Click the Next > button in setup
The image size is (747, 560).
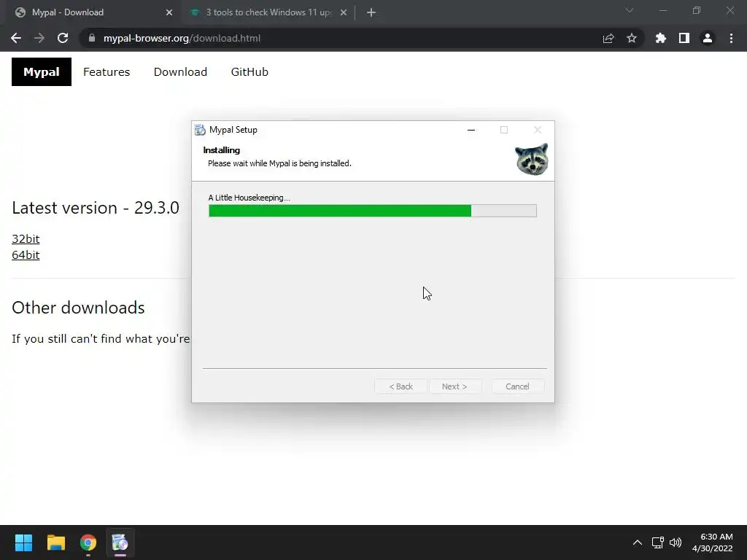pos(455,386)
